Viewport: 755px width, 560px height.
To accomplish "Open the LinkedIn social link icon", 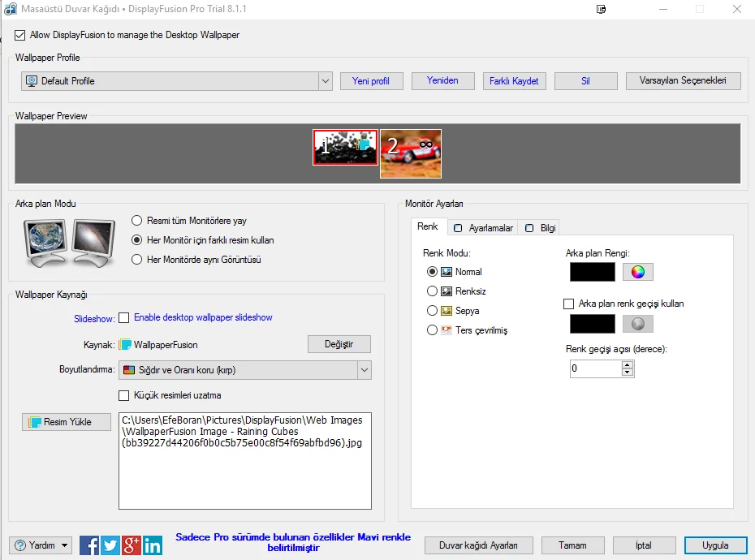I will point(153,545).
